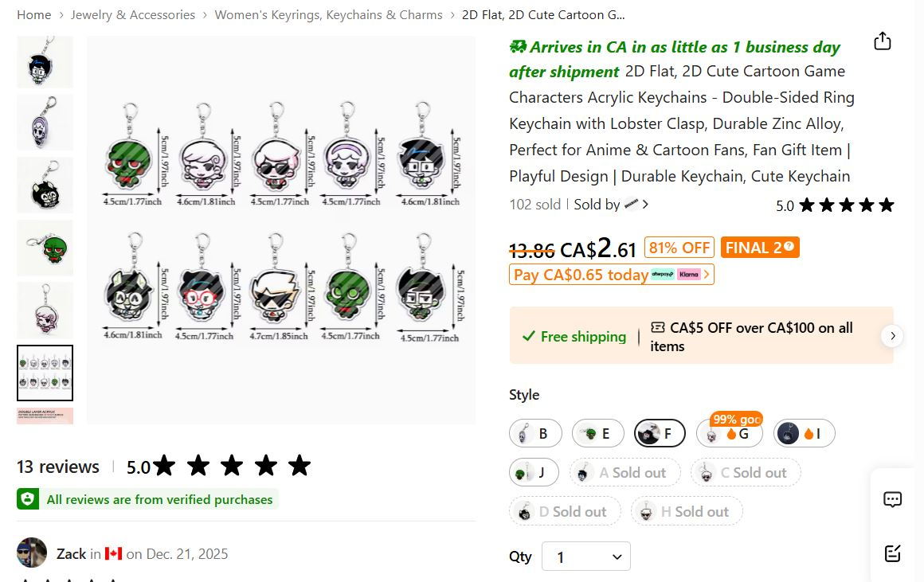Click Zack's reviewer avatar
Screen dimensions: 924x582
pyautogui.click(x=32, y=553)
